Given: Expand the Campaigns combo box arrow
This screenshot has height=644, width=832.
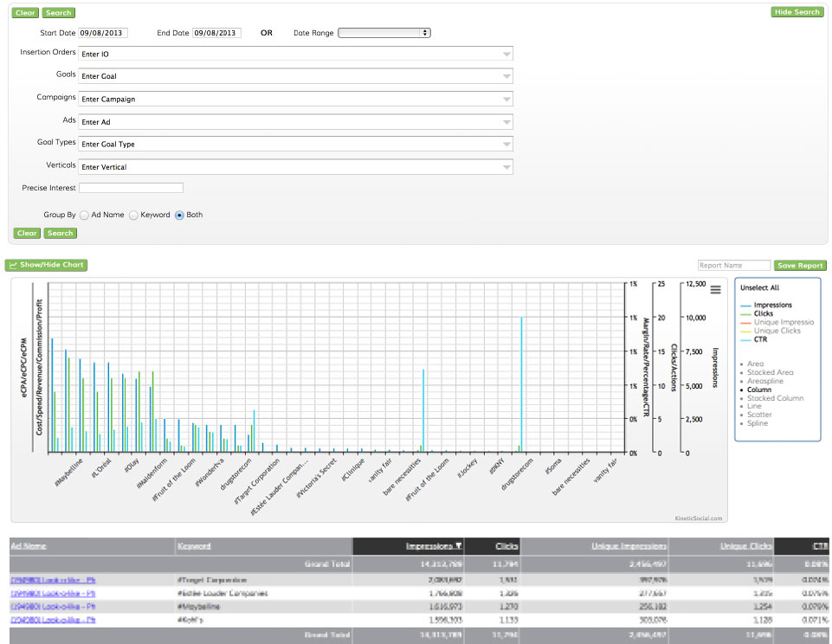Looking at the screenshot, I should click(x=506, y=100).
